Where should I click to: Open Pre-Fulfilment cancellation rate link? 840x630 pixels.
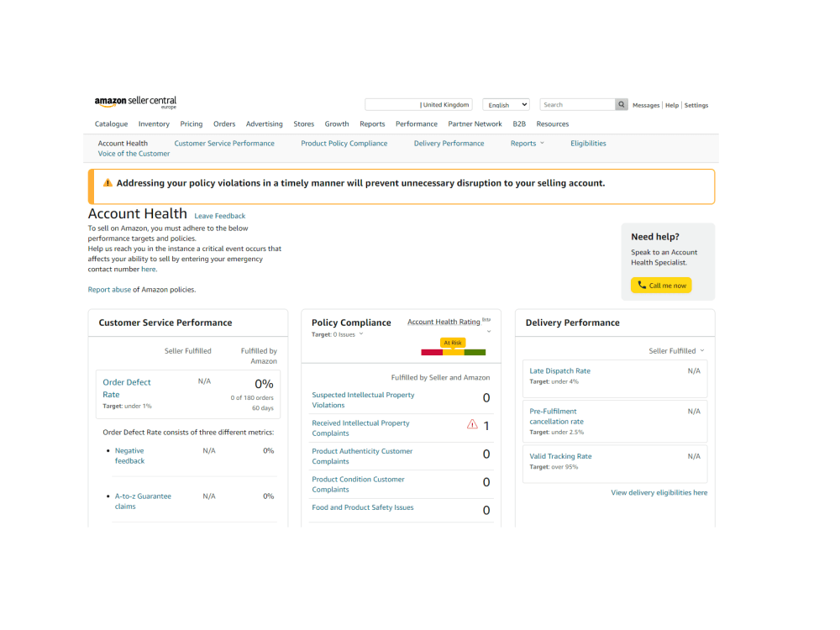pos(557,417)
